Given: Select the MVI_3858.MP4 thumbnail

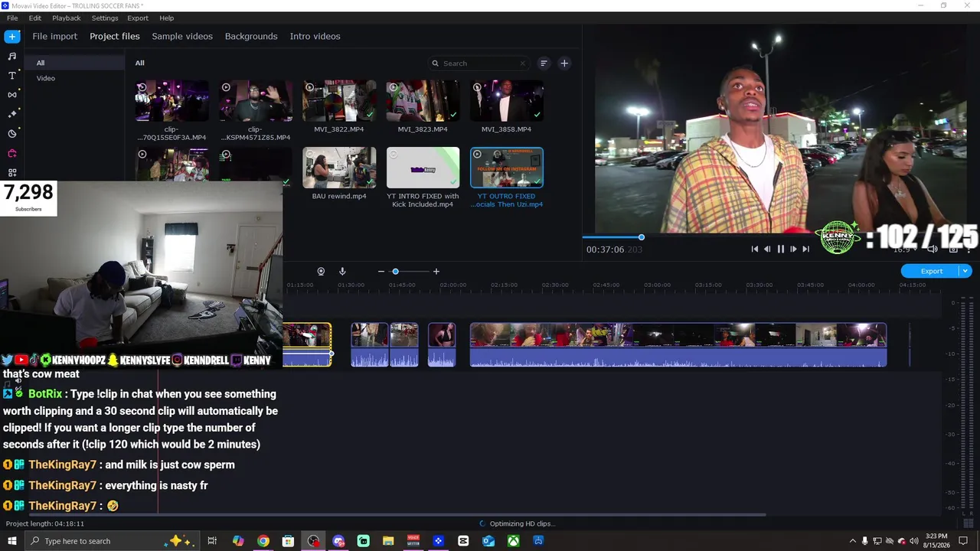Looking at the screenshot, I should click(x=507, y=100).
